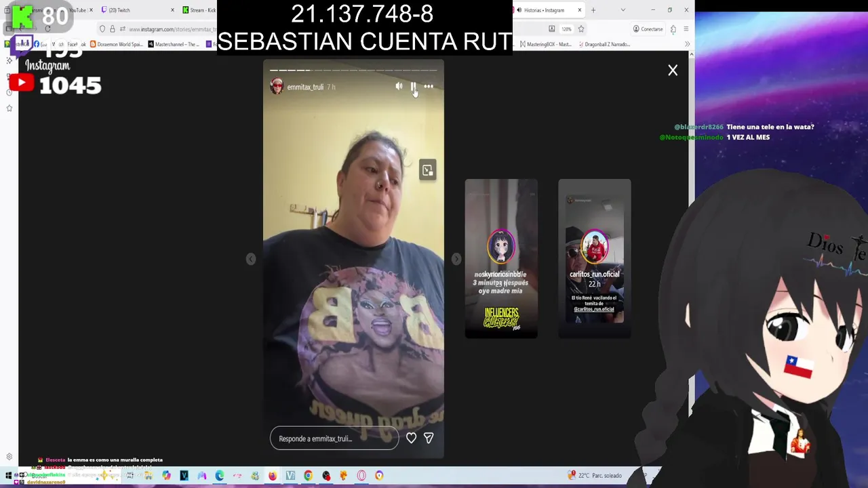Open Firefox from the taskbar

[273, 476]
